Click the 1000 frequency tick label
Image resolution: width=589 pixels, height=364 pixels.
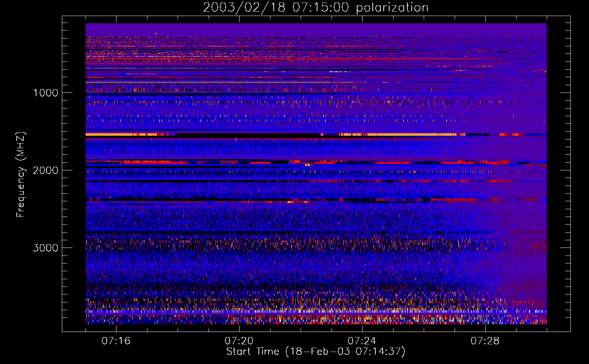point(46,93)
